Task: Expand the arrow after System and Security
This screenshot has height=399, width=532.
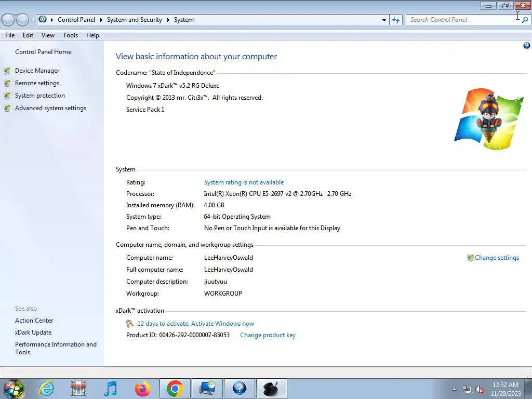Action: [168, 20]
